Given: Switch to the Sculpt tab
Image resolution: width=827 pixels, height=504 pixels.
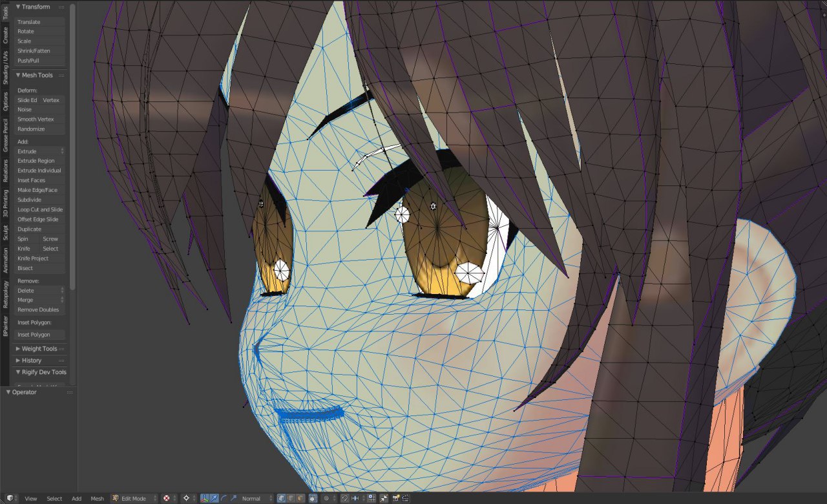Looking at the screenshot, I should click(5, 233).
